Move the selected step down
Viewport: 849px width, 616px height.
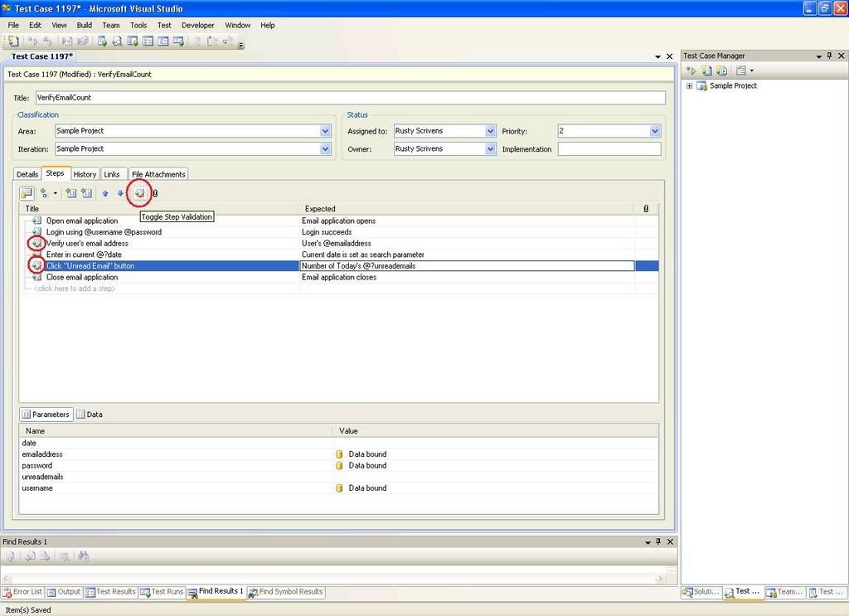120,193
